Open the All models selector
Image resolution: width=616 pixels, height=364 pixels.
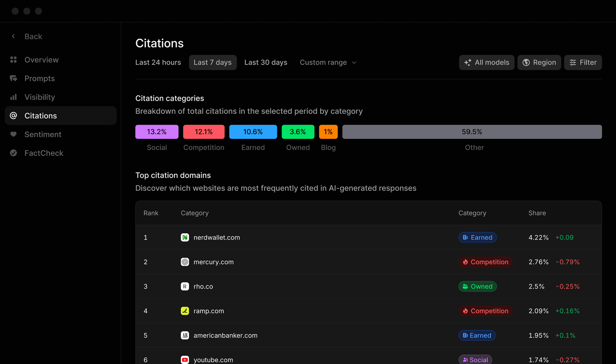coord(487,62)
